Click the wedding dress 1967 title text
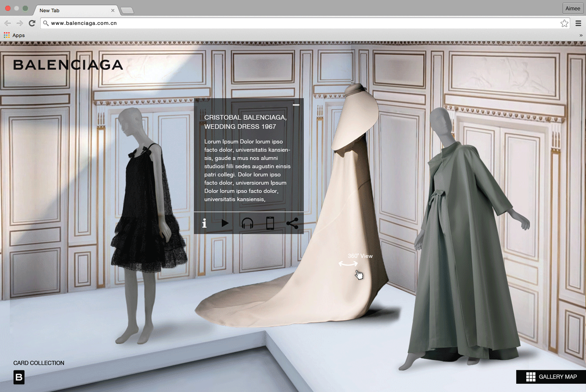This screenshot has height=392, width=586. (x=245, y=122)
